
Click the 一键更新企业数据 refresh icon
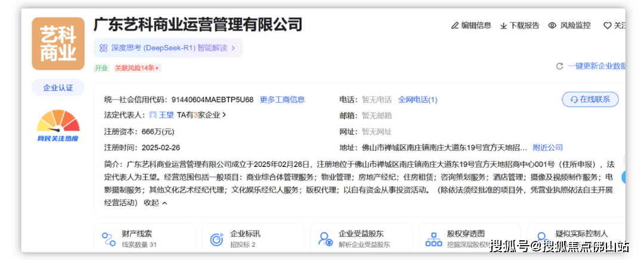pyautogui.click(x=559, y=66)
